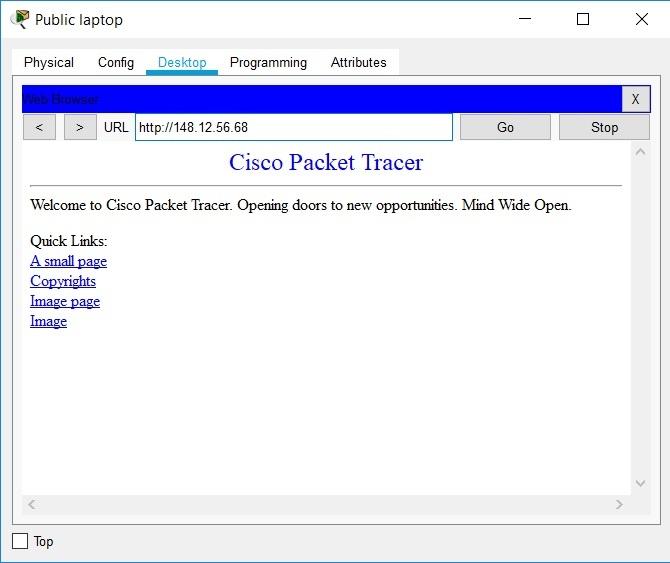Click the 'URL' label
The image size is (670, 563).
tap(116, 127)
